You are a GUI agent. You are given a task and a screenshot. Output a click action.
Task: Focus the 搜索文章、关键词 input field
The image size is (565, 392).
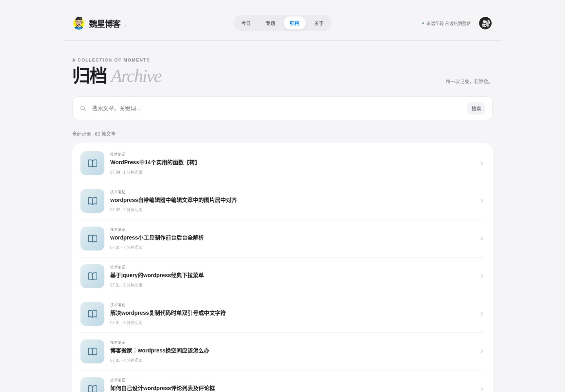[277, 109]
